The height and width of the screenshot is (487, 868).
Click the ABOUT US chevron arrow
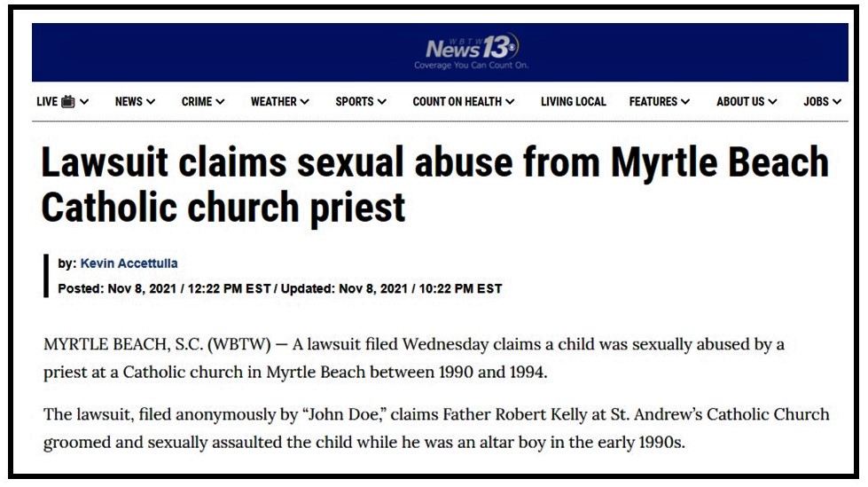773,102
